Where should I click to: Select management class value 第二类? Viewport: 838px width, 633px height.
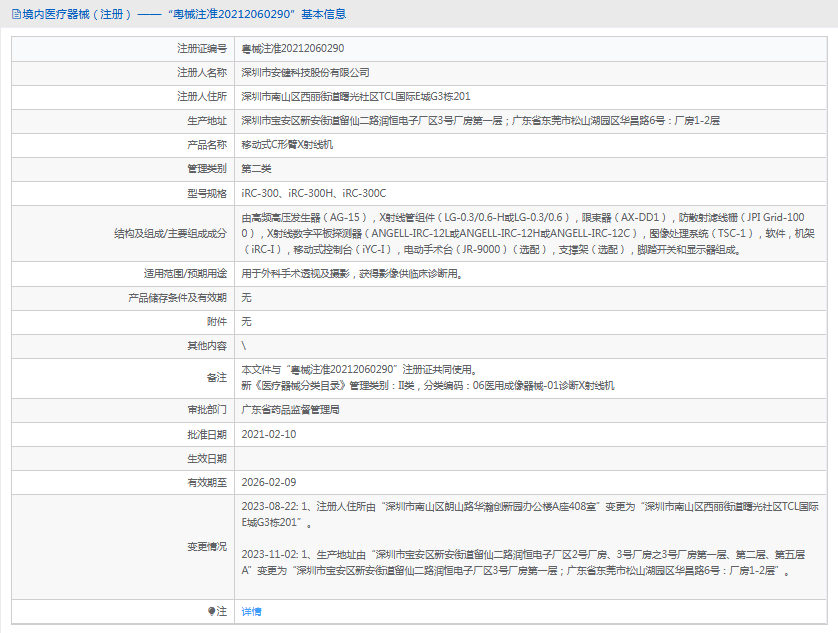(x=256, y=169)
